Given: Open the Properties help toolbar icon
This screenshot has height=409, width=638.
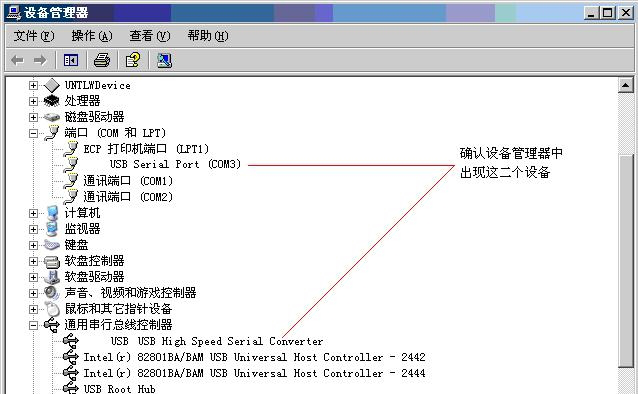Looking at the screenshot, I should coord(133,60).
